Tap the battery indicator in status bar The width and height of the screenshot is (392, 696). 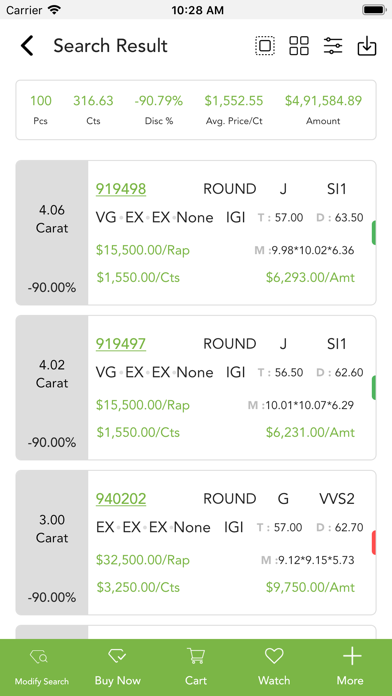(x=373, y=9)
